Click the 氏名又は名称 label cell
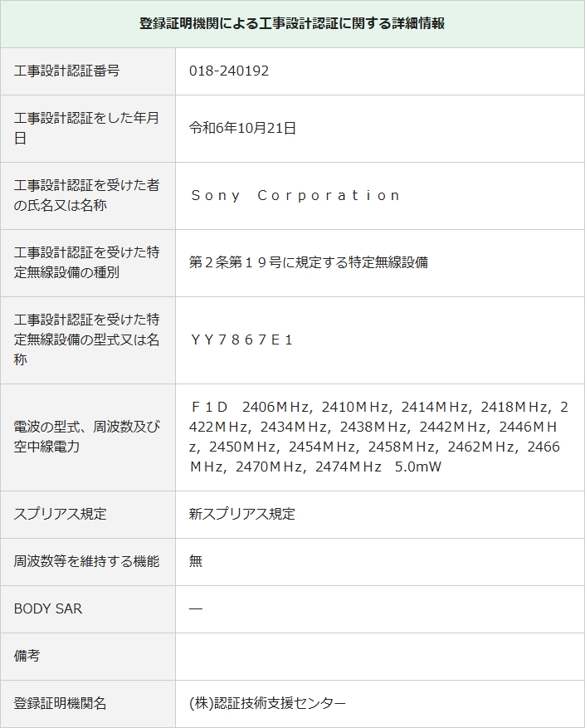The image size is (585, 728). pos(88,196)
